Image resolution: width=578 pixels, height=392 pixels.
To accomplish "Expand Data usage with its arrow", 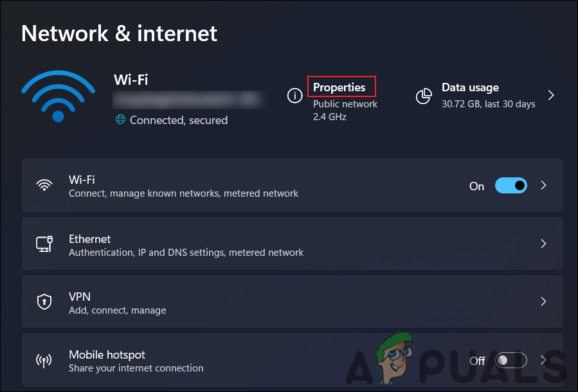I will click(x=551, y=94).
